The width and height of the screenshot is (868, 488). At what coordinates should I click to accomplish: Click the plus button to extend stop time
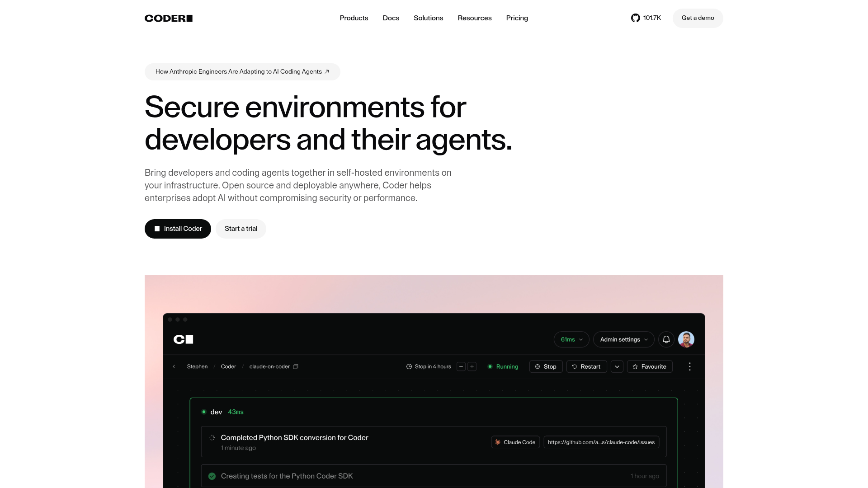(x=472, y=366)
